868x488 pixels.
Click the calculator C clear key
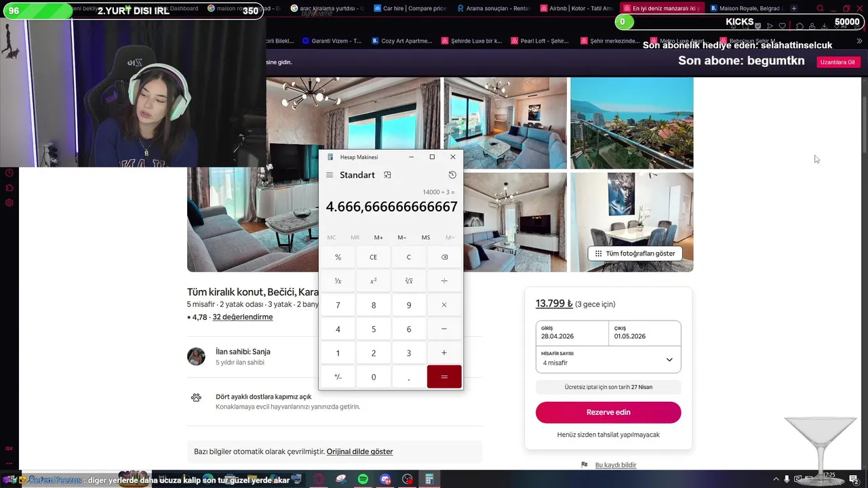click(x=409, y=257)
